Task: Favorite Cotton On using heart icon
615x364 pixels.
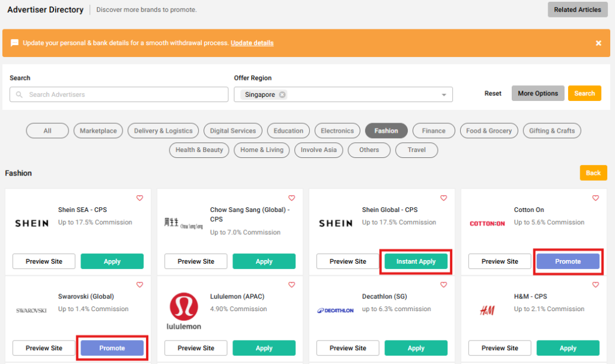Action: 596,198
